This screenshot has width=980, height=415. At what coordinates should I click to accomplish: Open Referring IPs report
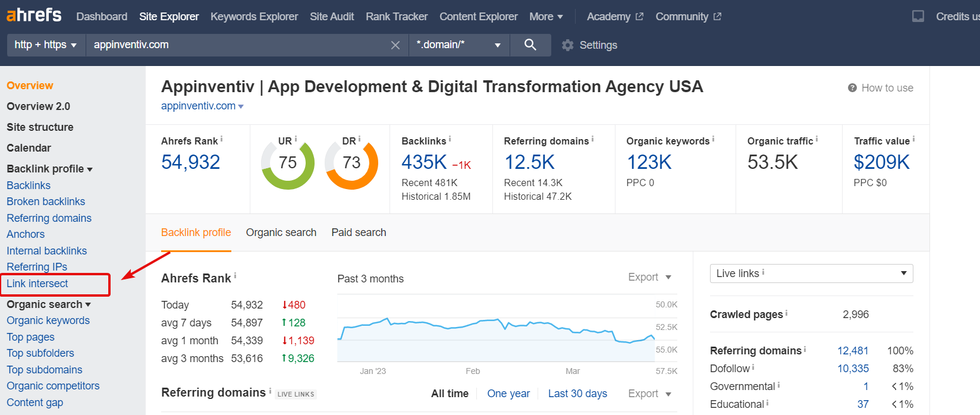37,267
